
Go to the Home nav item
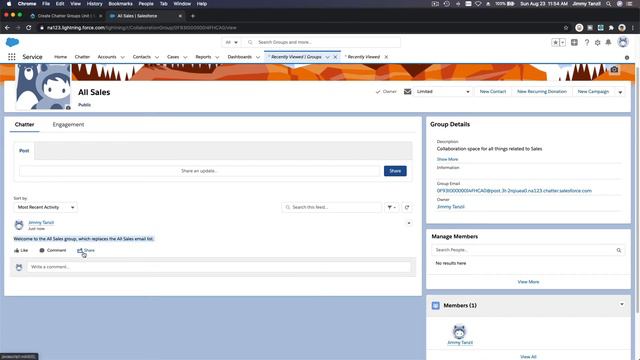60,57
